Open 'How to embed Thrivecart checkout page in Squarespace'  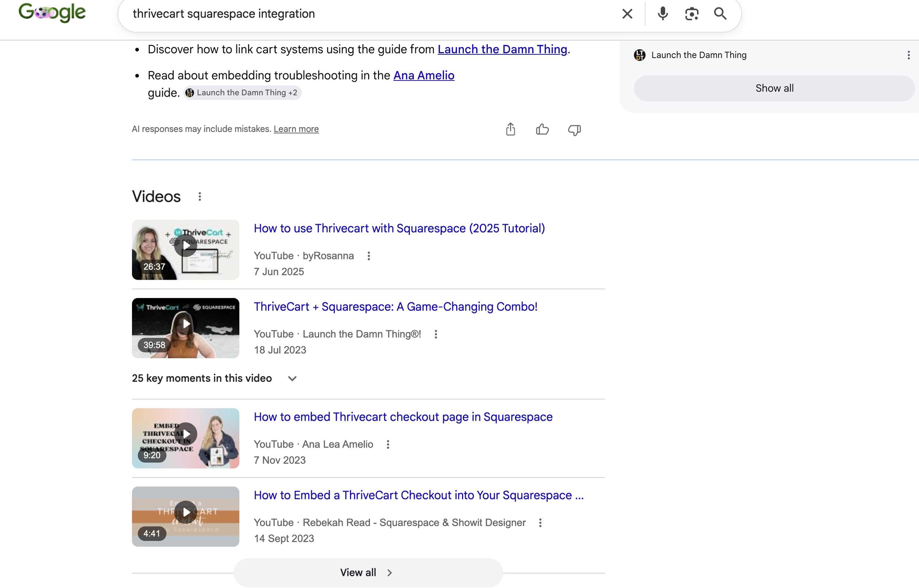coord(403,417)
